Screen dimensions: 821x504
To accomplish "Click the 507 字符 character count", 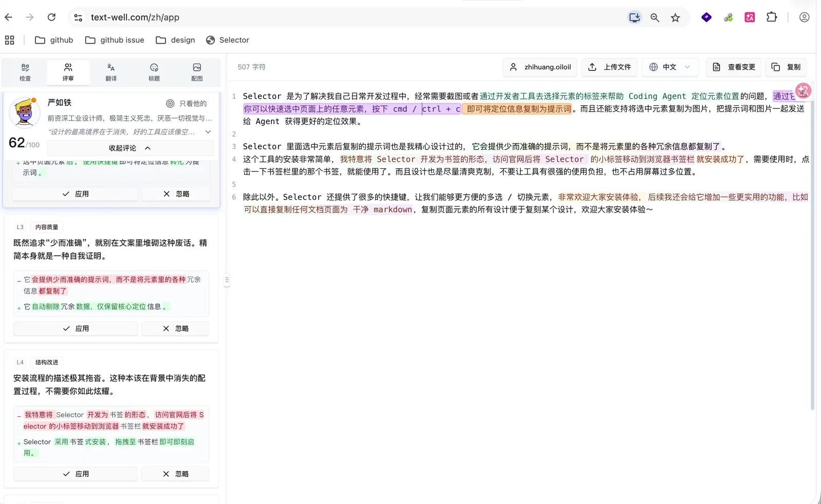I will click(x=251, y=67).
